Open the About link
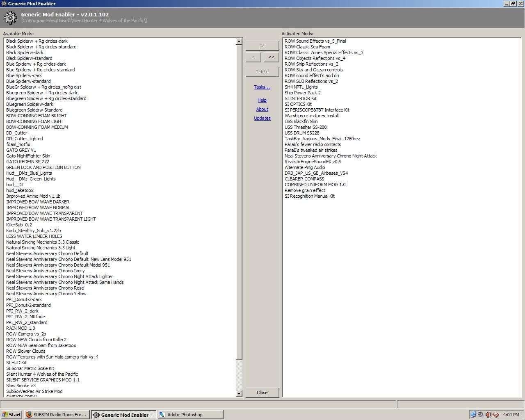Screen dimensions: 525x420 [262, 109]
